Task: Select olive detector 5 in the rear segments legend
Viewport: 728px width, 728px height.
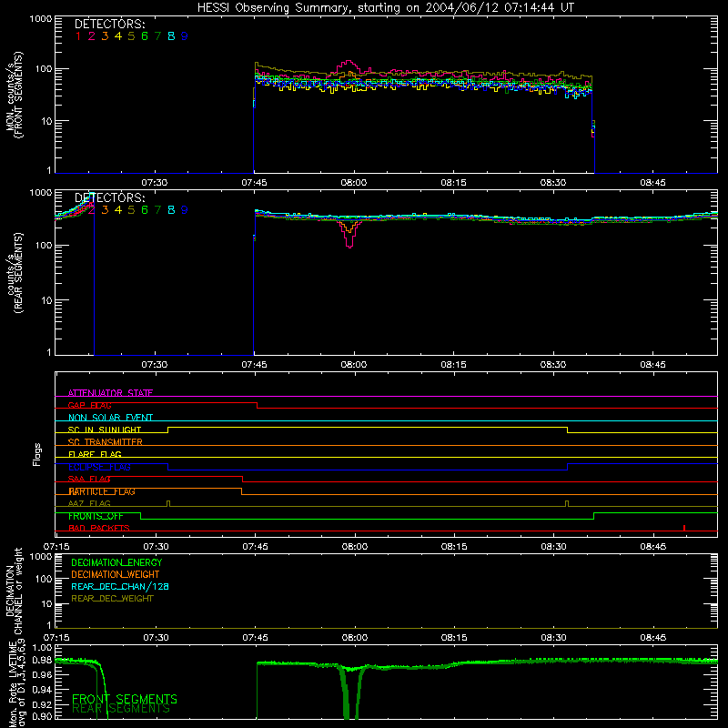Action: point(131,210)
